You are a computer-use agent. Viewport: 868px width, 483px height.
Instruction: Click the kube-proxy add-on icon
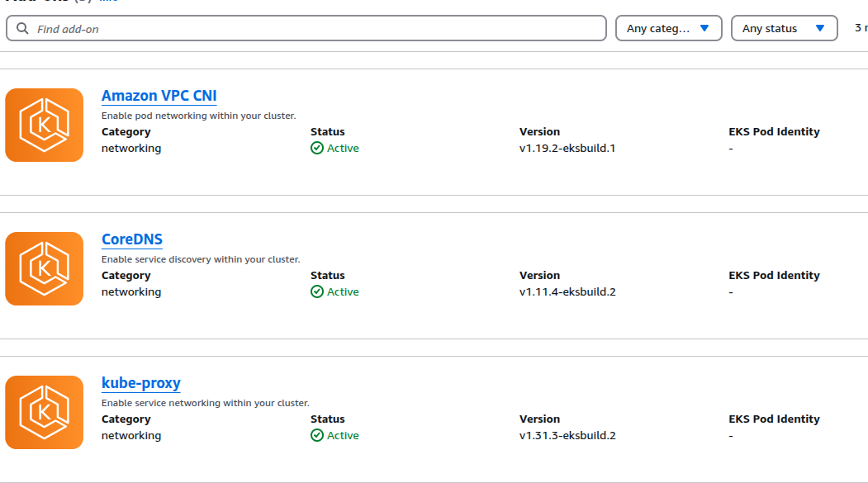tap(45, 412)
